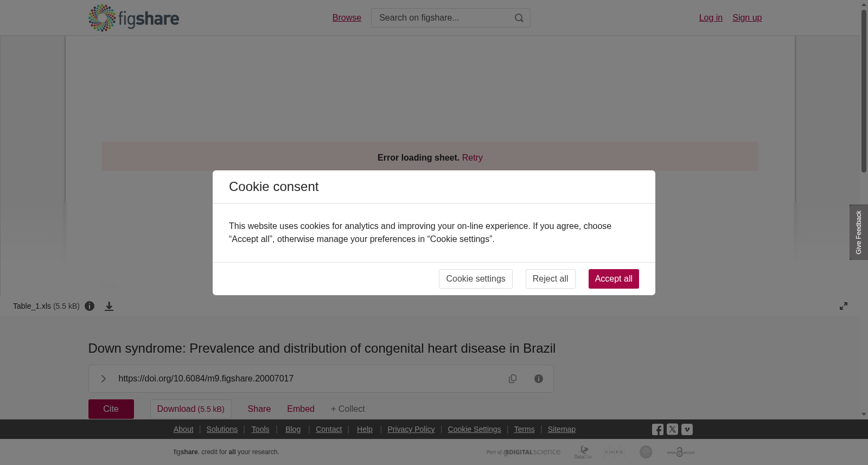Download Table_1.xls via the arrow icon
The height and width of the screenshot is (465, 868).
[109, 307]
